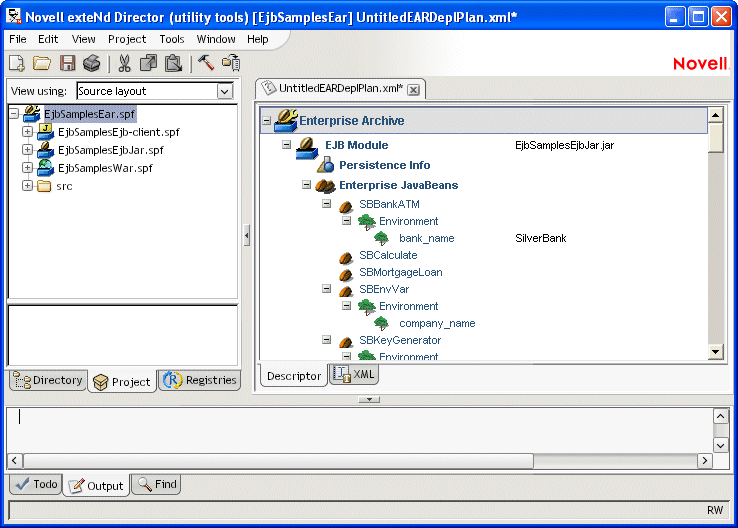The width and height of the screenshot is (738, 528).
Task: Click the SilverBank value text
Action: tap(541, 238)
